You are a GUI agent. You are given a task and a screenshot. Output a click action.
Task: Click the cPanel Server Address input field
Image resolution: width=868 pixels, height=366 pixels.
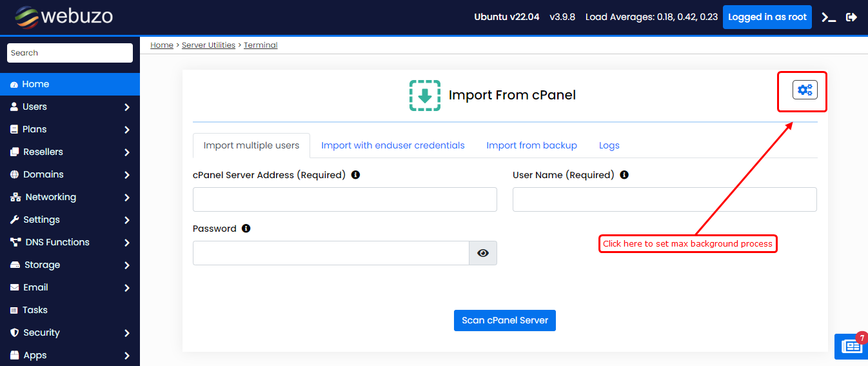coord(344,199)
